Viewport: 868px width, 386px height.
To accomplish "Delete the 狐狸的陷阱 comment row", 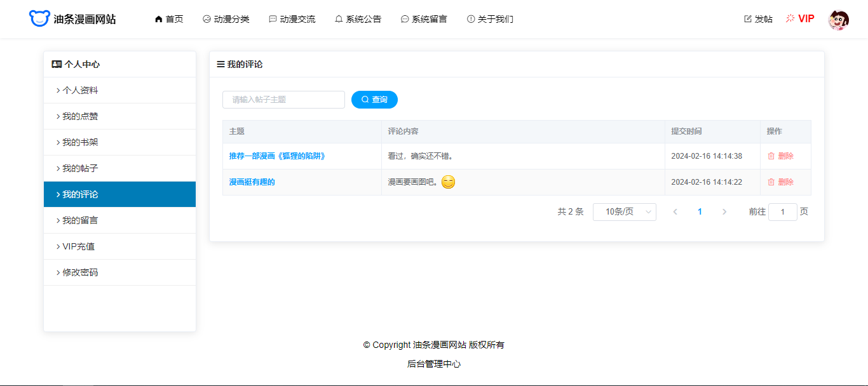I will 780,156.
